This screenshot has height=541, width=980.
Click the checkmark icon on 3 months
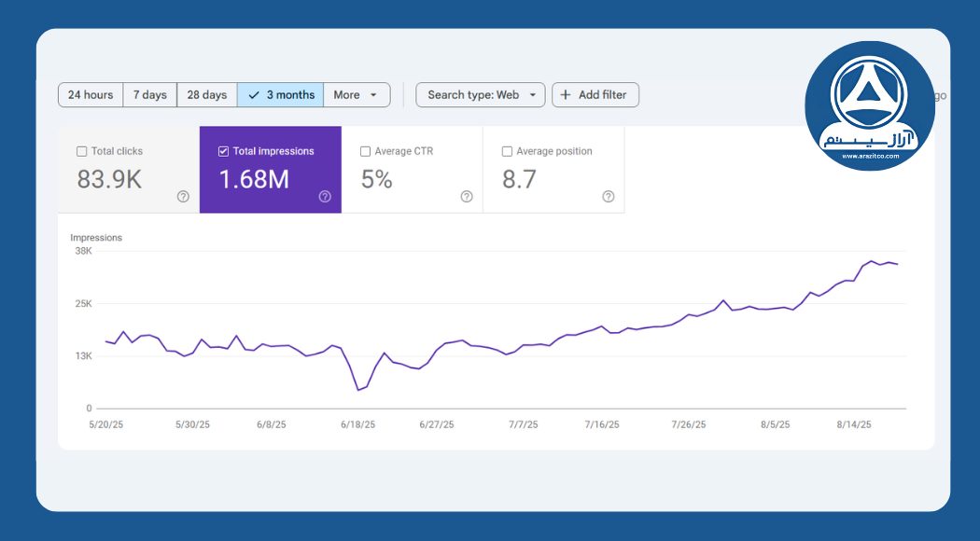(254, 95)
